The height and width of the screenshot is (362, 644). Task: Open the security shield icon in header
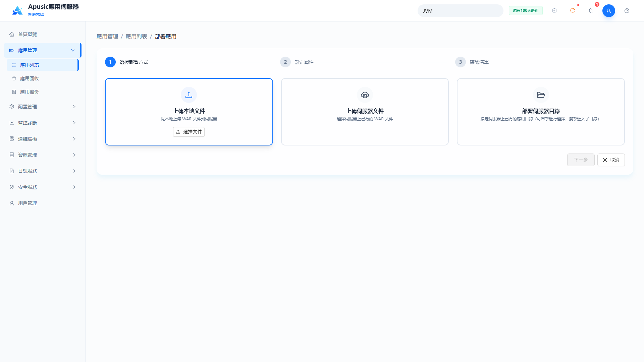pos(554,11)
